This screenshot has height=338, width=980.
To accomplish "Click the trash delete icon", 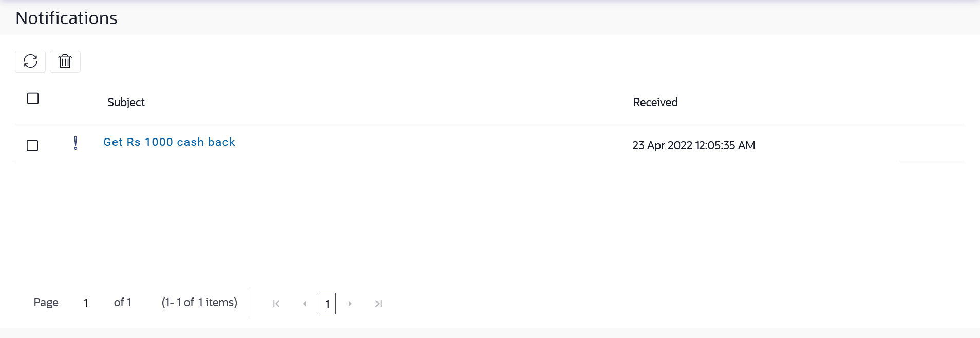I will (65, 62).
